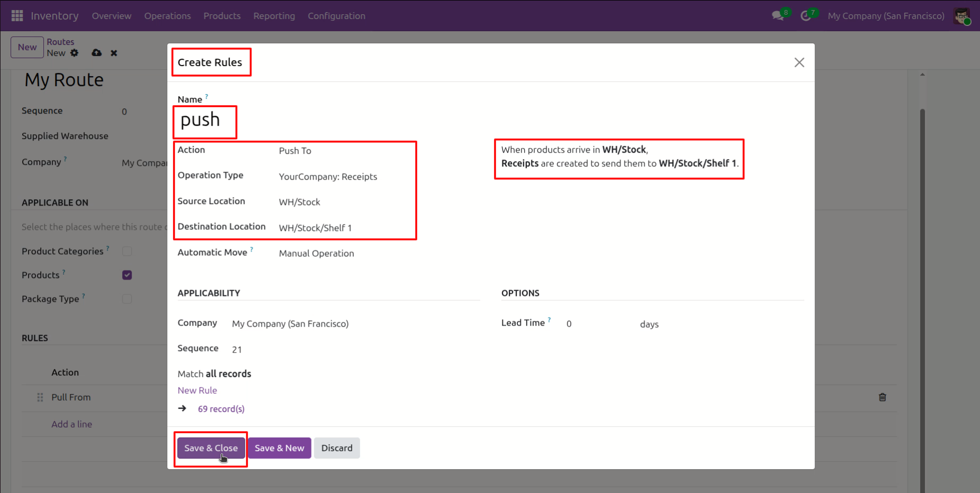Click Save & Close button

pos(211,448)
